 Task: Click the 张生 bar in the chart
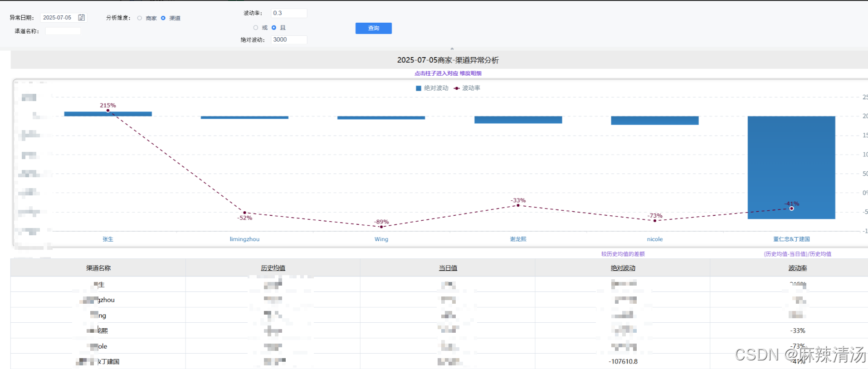coord(108,114)
